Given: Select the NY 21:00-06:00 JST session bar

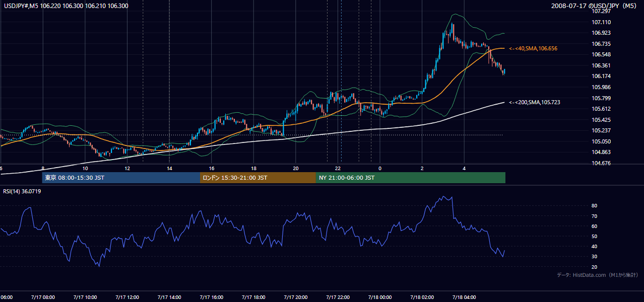Looking at the screenshot, I should coord(411,178).
